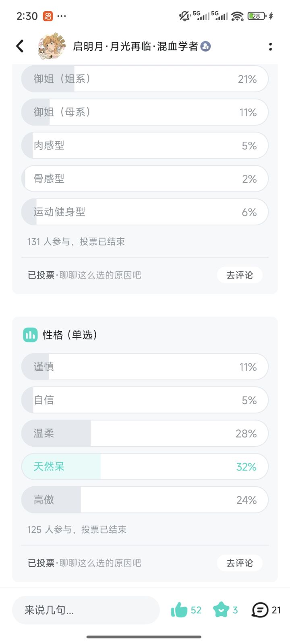Tap the badge icon beside the username
290x644 pixels.
coord(206,46)
